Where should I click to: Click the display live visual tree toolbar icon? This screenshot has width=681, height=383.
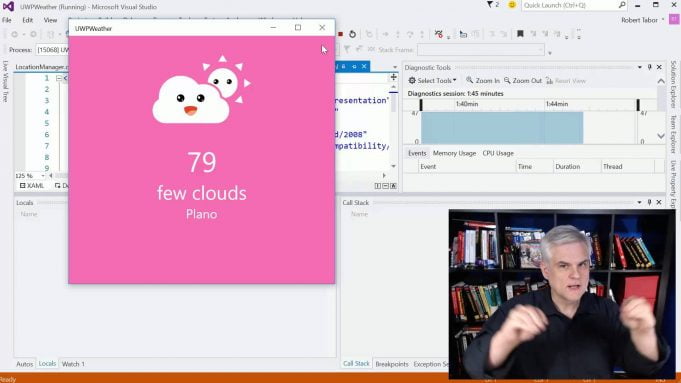(463, 34)
